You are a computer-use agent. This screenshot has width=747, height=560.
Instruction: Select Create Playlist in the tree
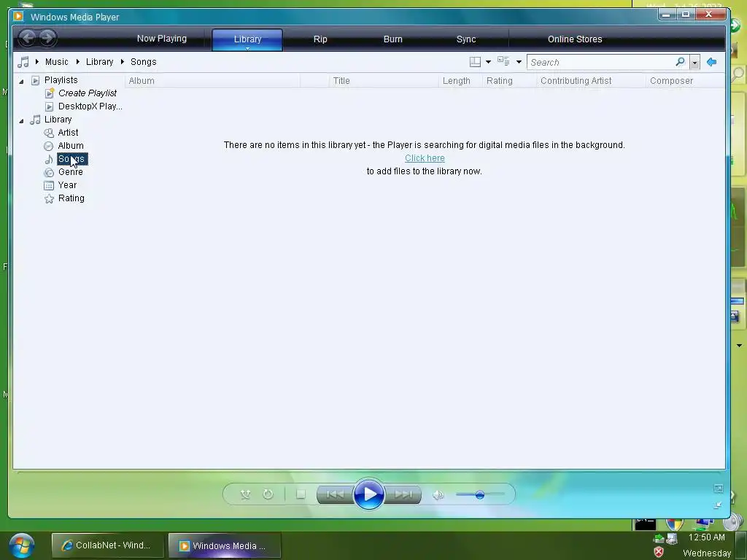[88, 93]
